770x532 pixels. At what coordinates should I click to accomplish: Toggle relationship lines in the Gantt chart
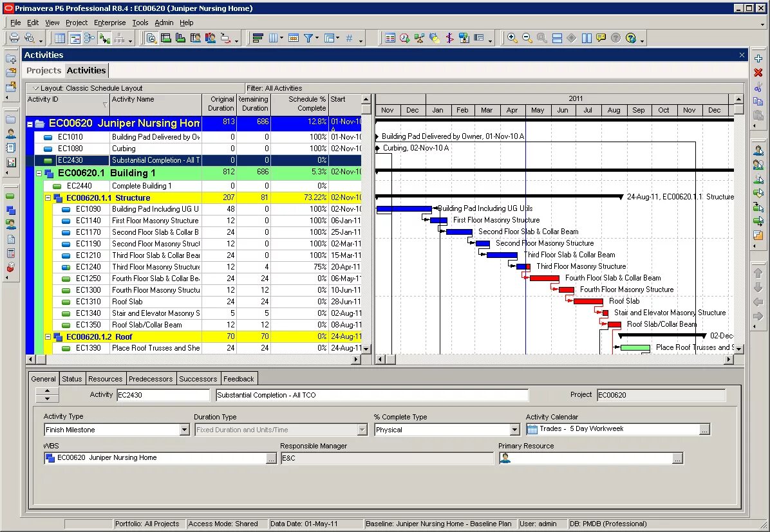[104, 38]
